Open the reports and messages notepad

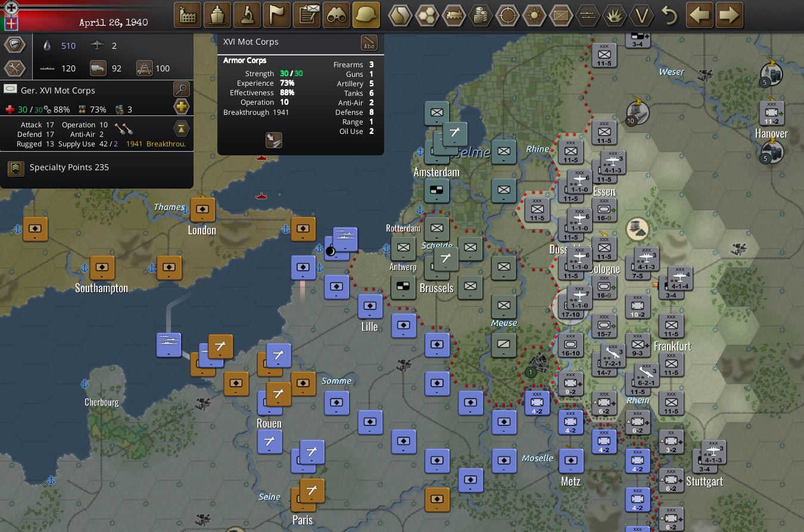[307, 15]
